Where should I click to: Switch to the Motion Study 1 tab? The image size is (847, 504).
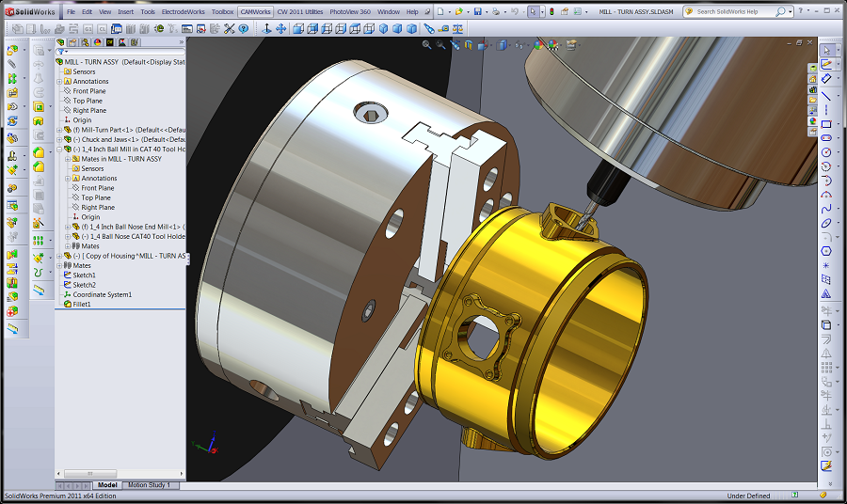149,485
